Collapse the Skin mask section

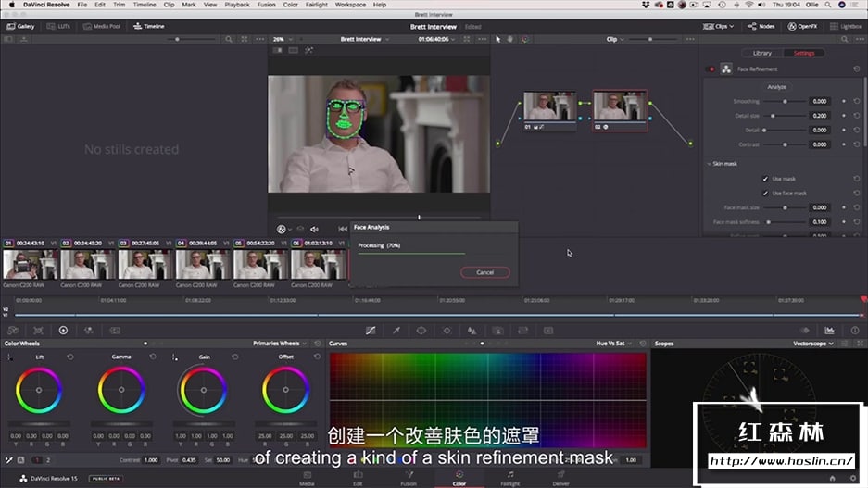coord(709,164)
